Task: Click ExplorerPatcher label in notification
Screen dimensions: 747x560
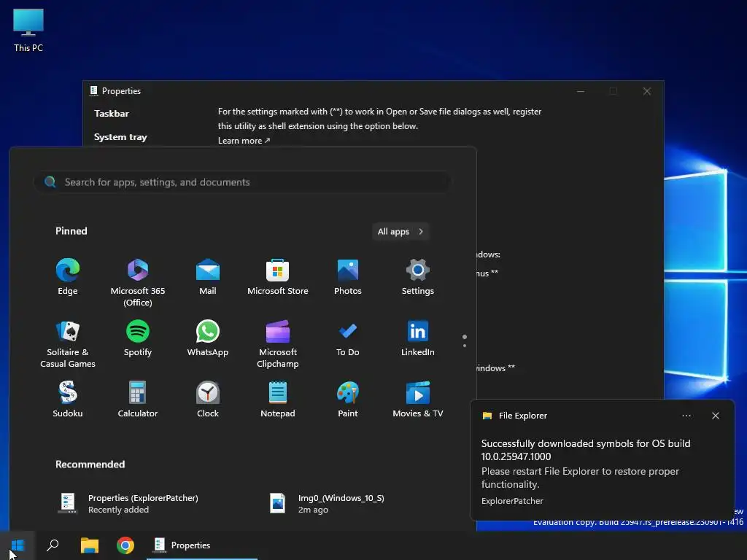Action: click(512, 501)
